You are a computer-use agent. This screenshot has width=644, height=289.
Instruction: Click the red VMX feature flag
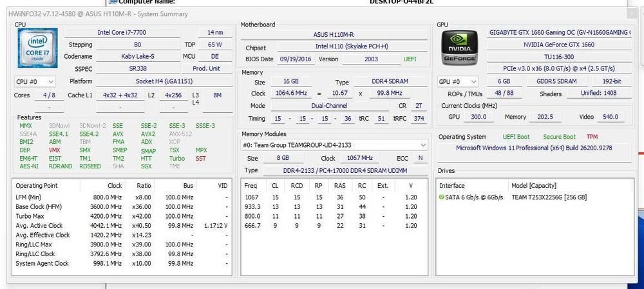(54, 150)
